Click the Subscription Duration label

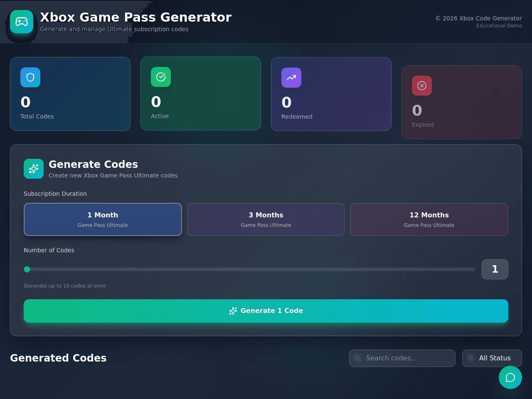pos(55,194)
